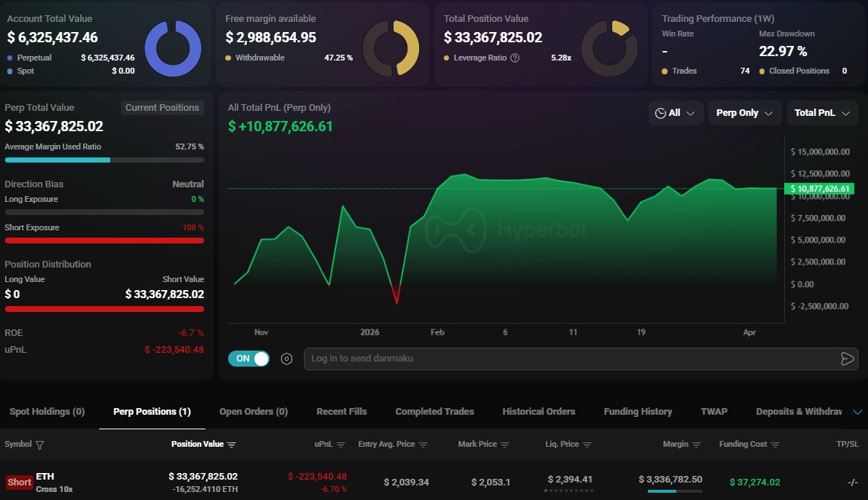Click the Mark Price column sort icon
Screen dimensions: 868x500
tap(505, 445)
